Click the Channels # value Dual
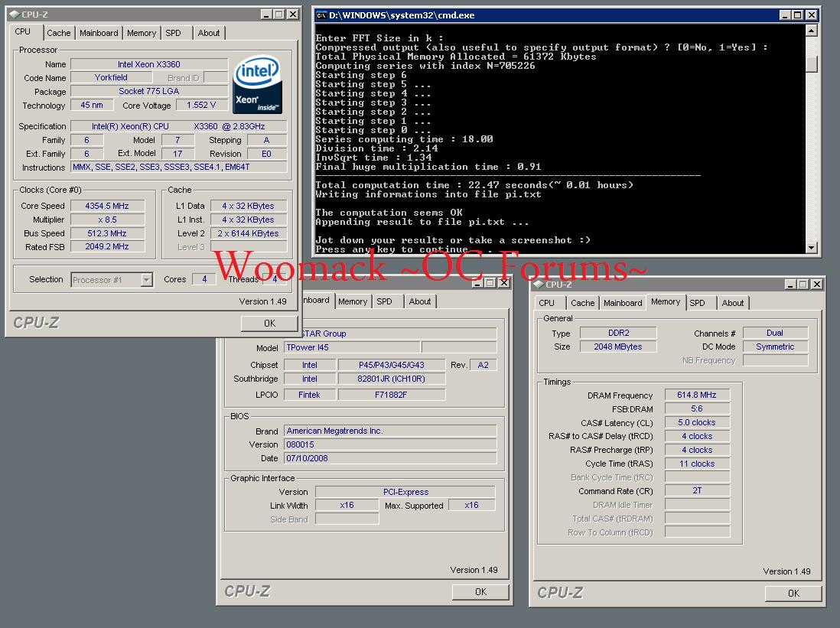The width and height of the screenshot is (840, 628). coord(775,333)
